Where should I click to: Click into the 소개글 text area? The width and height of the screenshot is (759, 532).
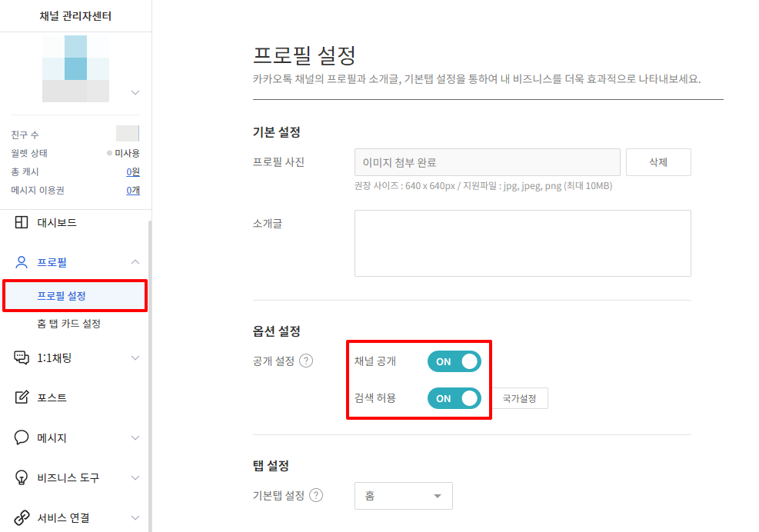pyautogui.click(x=522, y=243)
